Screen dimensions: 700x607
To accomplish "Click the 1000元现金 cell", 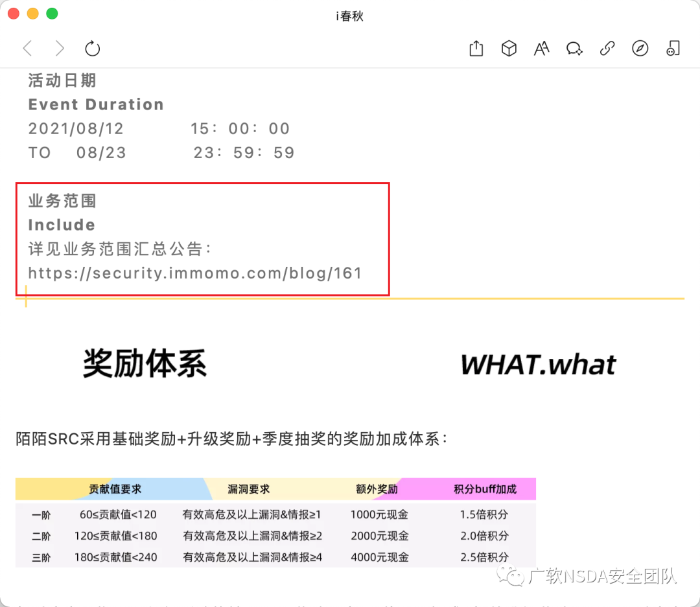I will (x=379, y=514).
